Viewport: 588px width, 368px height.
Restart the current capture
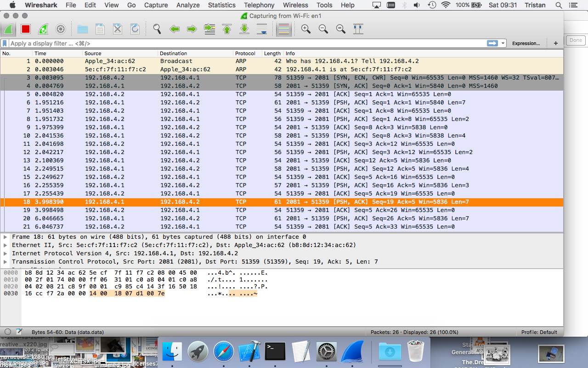[x=43, y=29]
